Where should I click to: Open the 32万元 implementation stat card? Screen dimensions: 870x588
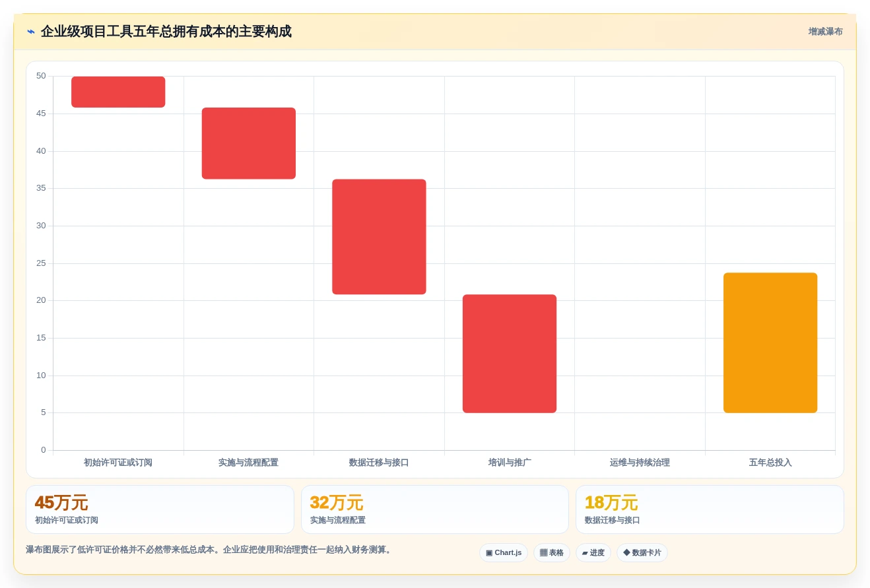tap(435, 509)
